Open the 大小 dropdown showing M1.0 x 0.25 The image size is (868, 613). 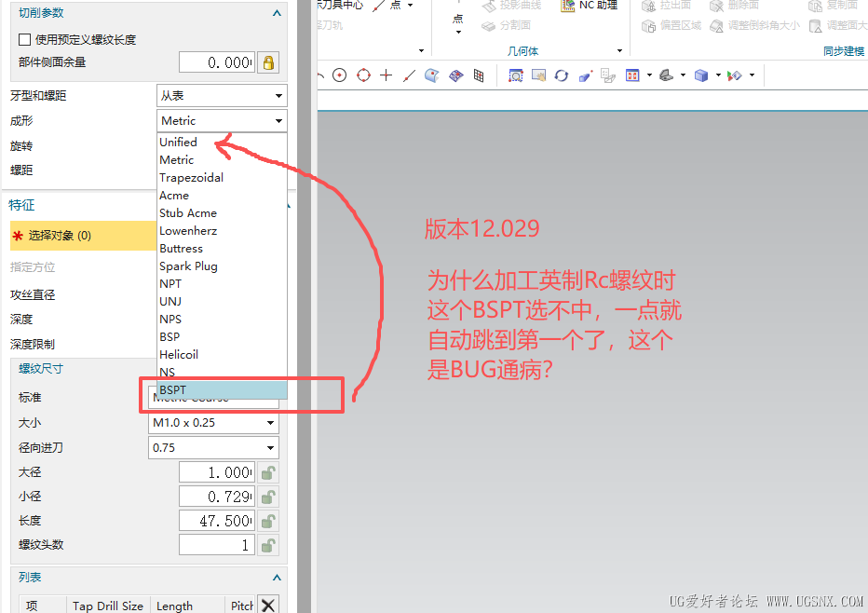(213, 423)
